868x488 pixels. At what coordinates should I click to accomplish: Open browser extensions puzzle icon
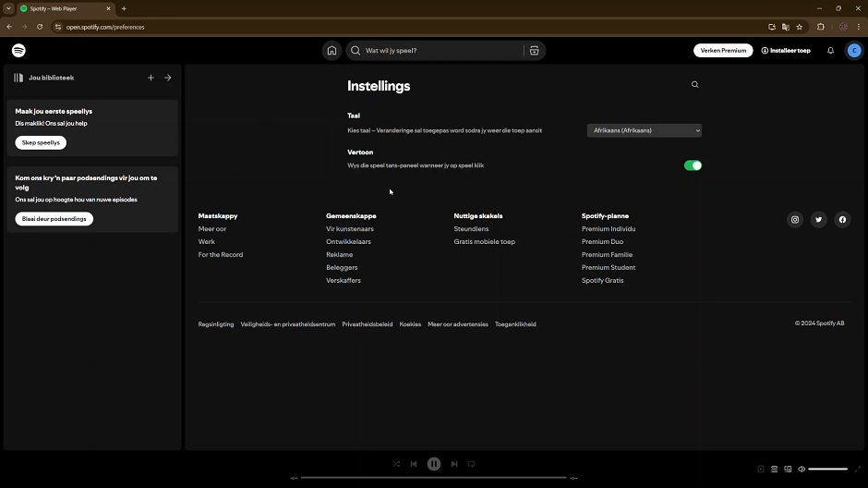[820, 27]
